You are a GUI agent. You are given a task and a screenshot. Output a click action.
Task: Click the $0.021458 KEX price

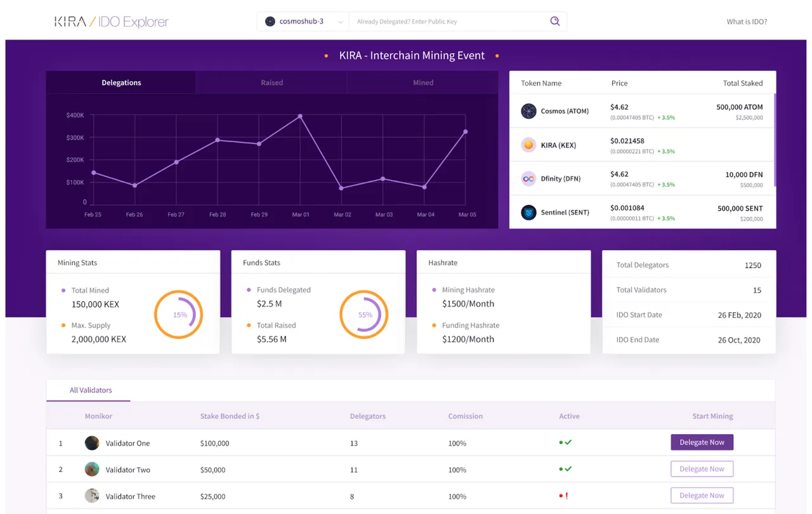pos(627,140)
